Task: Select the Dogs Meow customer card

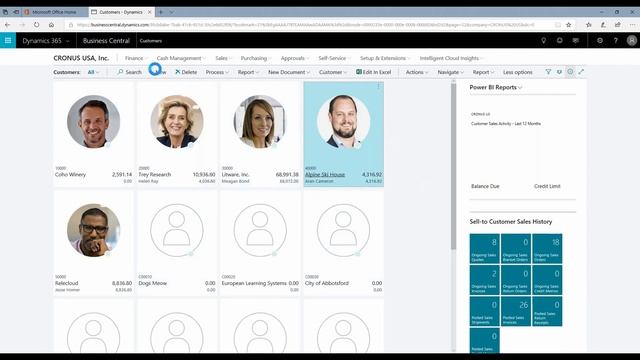Action: pyautogui.click(x=177, y=242)
